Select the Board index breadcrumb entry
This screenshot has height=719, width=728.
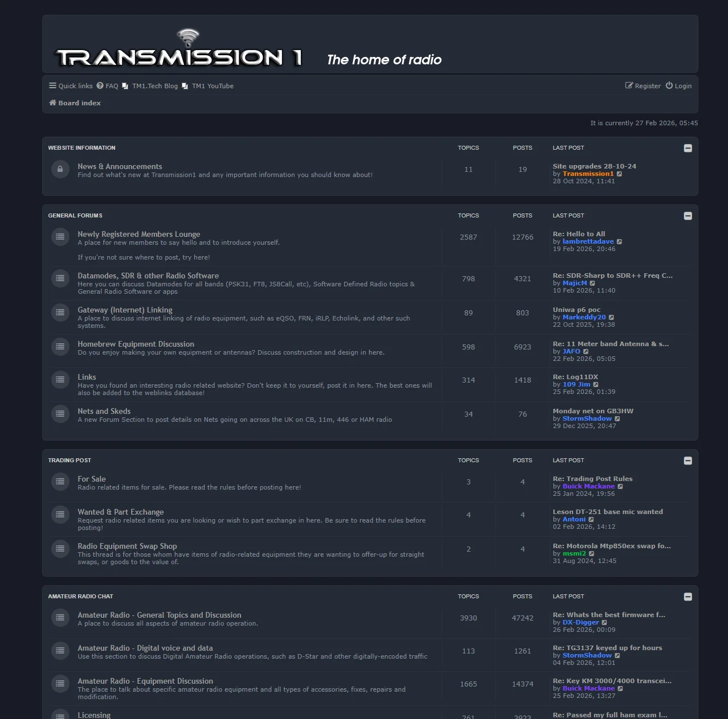(79, 103)
